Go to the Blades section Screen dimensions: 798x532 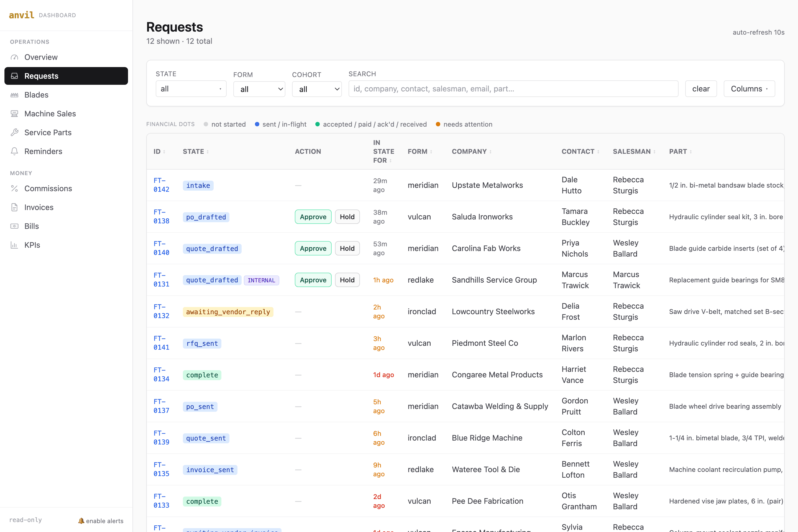coord(66,95)
